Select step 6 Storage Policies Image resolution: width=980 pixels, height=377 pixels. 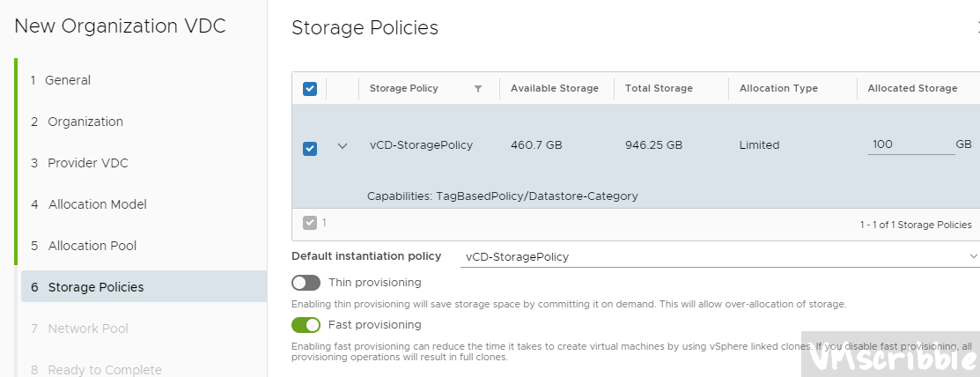point(96,287)
